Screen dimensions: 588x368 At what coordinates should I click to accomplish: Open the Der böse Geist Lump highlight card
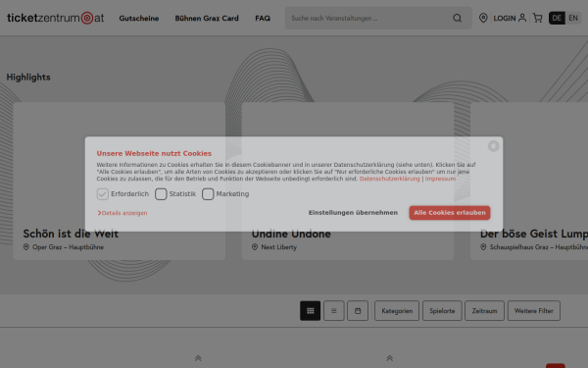coord(529,181)
